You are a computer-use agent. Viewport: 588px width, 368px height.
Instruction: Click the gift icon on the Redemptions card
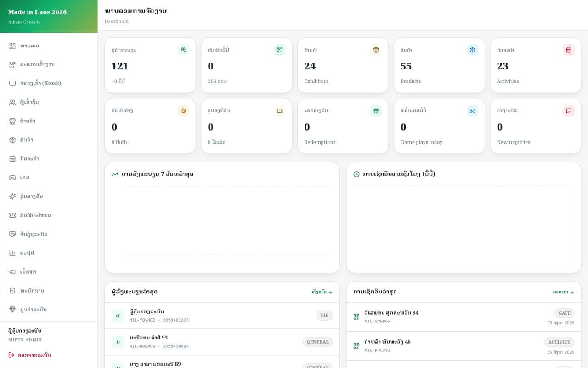pyautogui.click(x=376, y=111)
